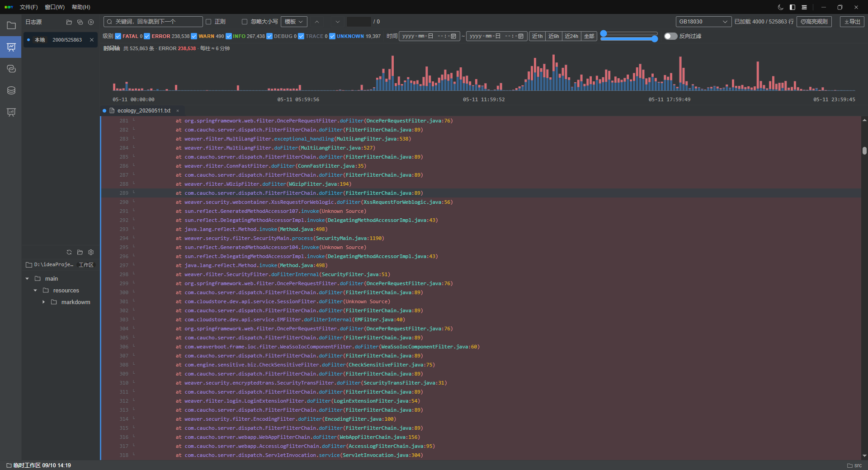Open workspace folder icon above file tree
868x470 pixels.
80,252
